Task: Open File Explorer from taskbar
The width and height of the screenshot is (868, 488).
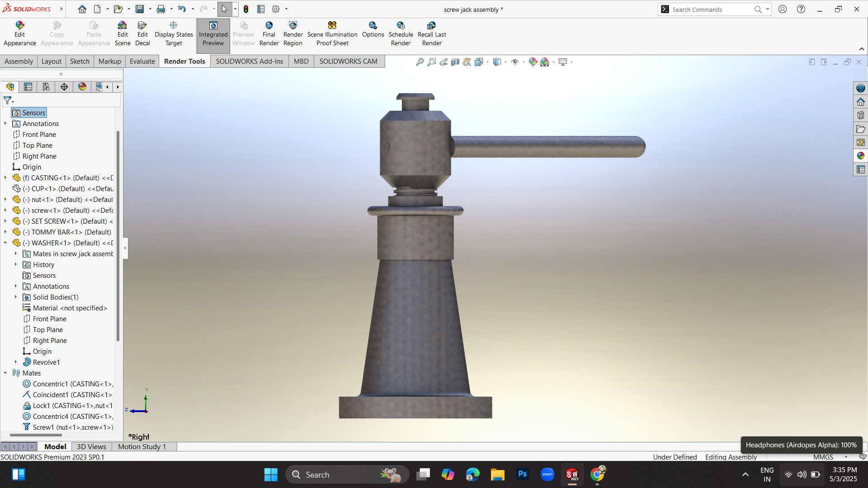Action: 497,474
